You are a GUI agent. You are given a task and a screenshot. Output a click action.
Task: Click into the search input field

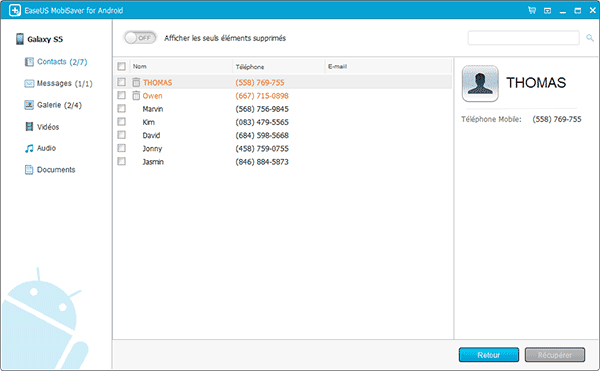click(523, 38)
